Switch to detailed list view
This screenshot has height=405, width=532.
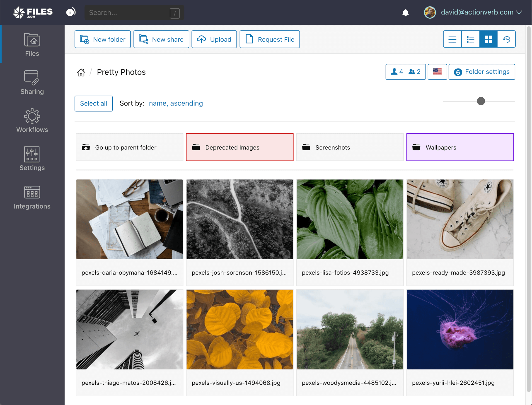point(470,39)
